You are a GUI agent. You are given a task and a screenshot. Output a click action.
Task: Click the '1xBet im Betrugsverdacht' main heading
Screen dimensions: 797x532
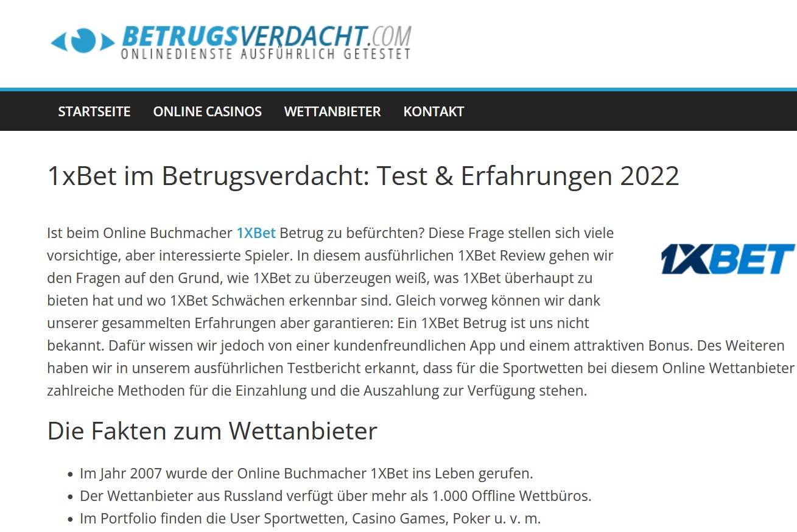click(x=363, y=177)
